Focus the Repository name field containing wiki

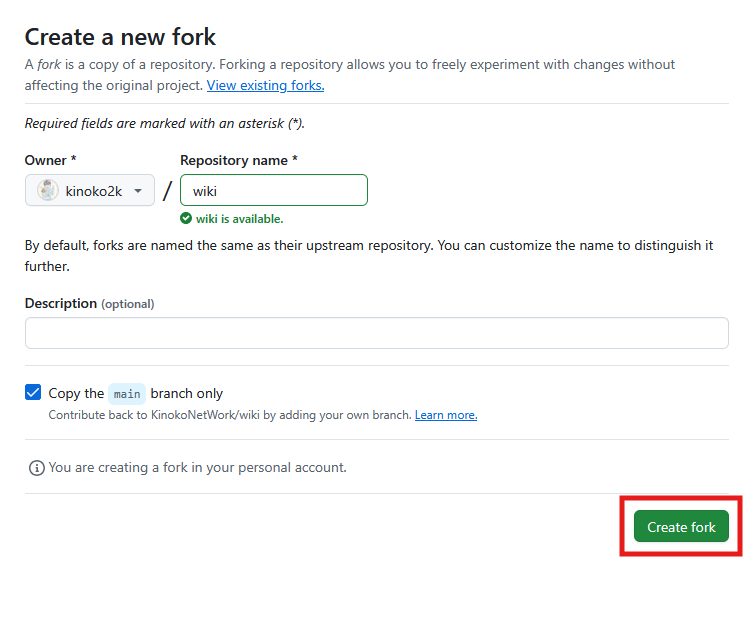[273, 190]
